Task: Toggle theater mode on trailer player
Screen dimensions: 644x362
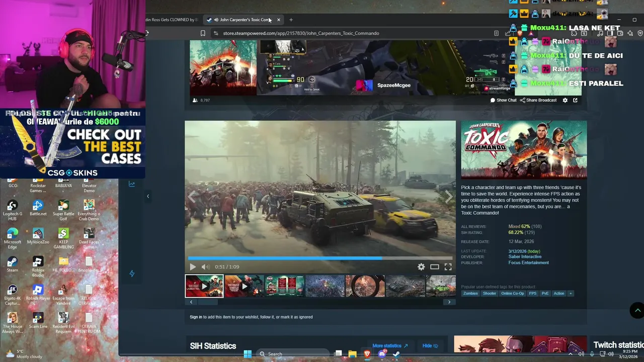Action: point(435,267)
